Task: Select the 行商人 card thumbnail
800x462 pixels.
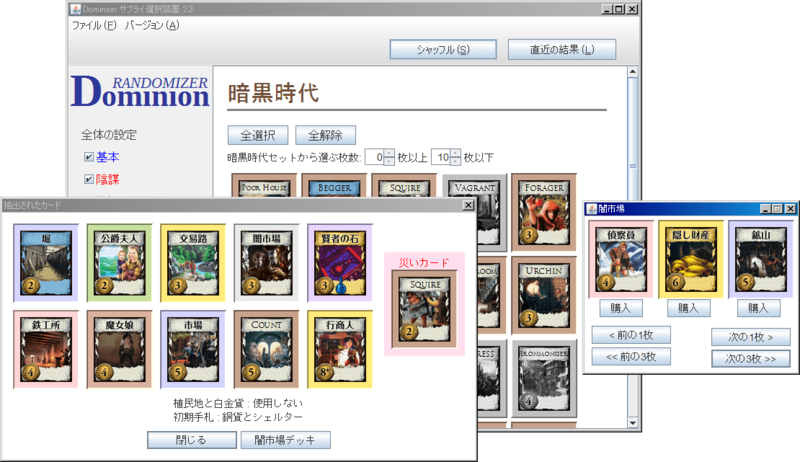Action: pos(340,349)
